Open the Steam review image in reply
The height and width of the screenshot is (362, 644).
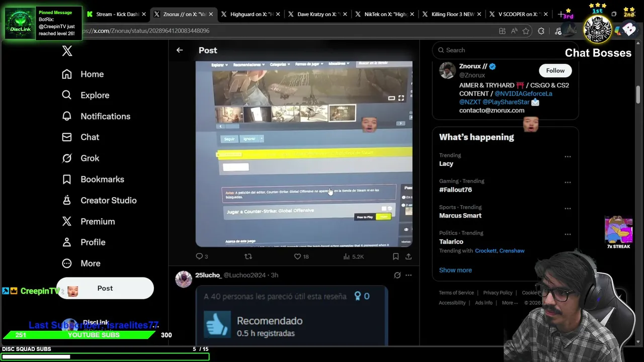[x=292, y=316]
